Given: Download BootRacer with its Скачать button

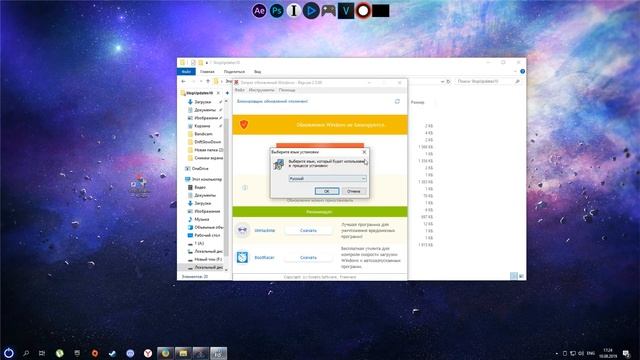Looking at the screenshot, I should [x=308, y=258].
